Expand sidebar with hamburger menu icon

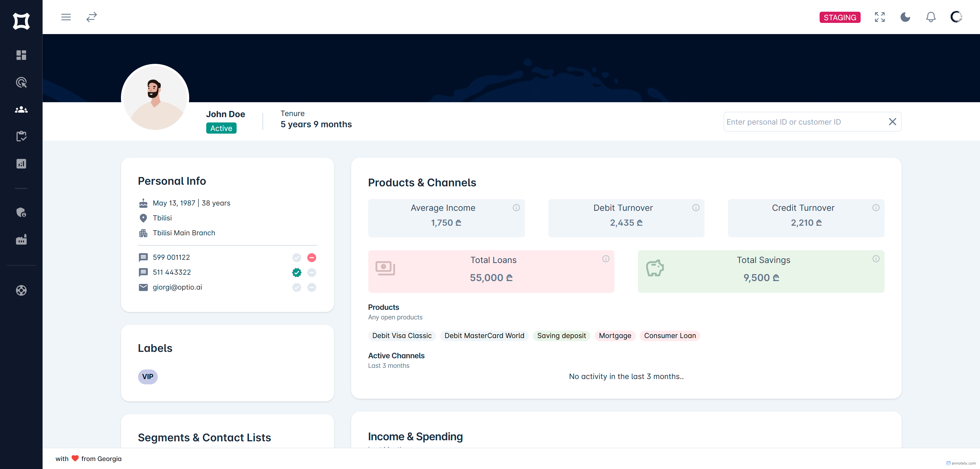click(66, 17)
